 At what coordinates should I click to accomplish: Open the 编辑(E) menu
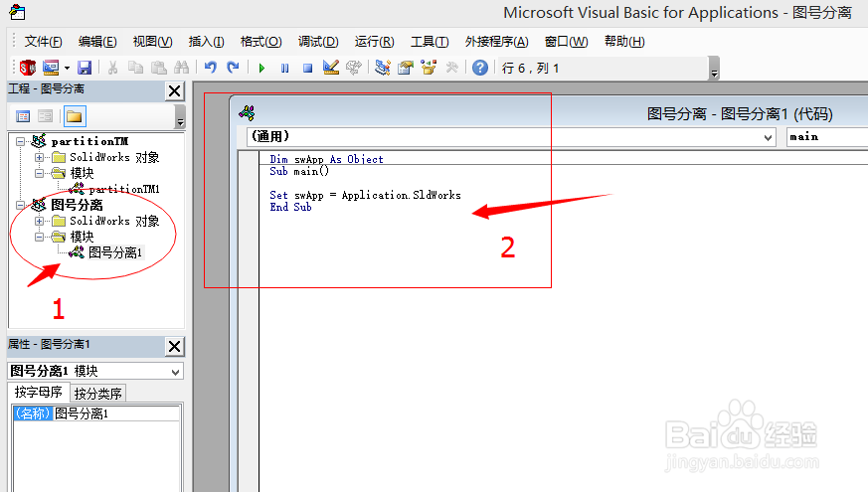97,42
